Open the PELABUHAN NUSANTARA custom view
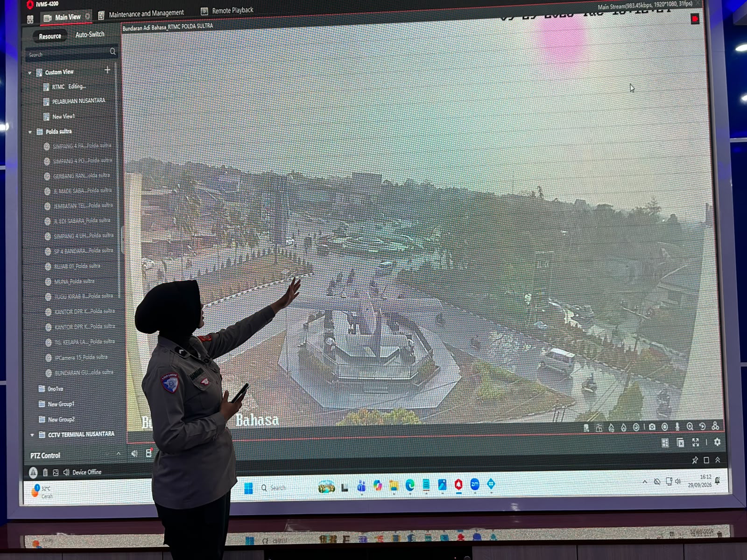747x560 pixels. tap(75, 101)
